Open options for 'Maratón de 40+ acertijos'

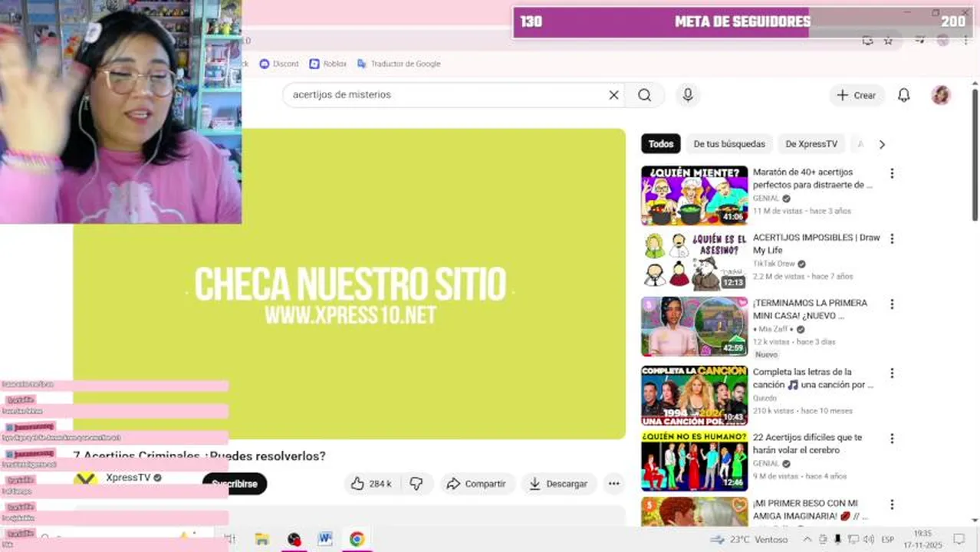coord(892,173)
